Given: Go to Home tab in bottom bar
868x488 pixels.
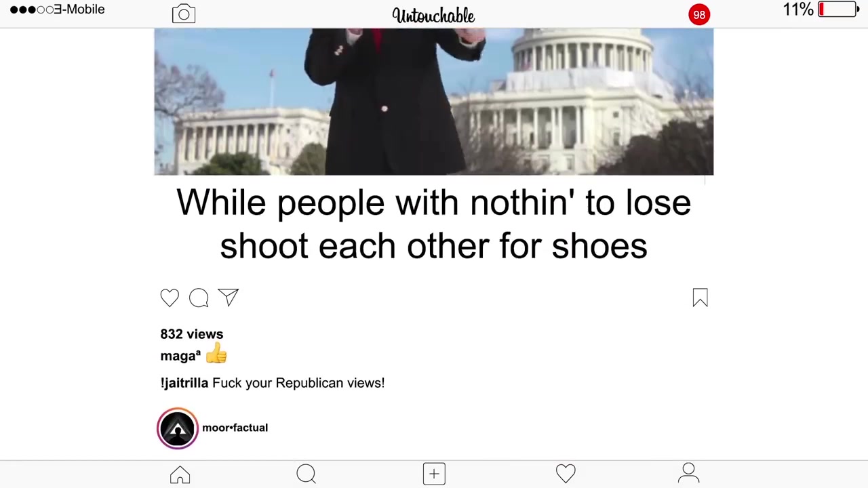Looking at the screenshot, I should tap(180, 474).
